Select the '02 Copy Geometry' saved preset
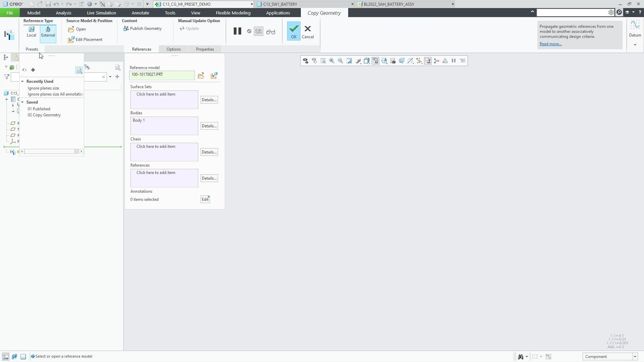This screenshot has width=644, height=362. [44, 115]
